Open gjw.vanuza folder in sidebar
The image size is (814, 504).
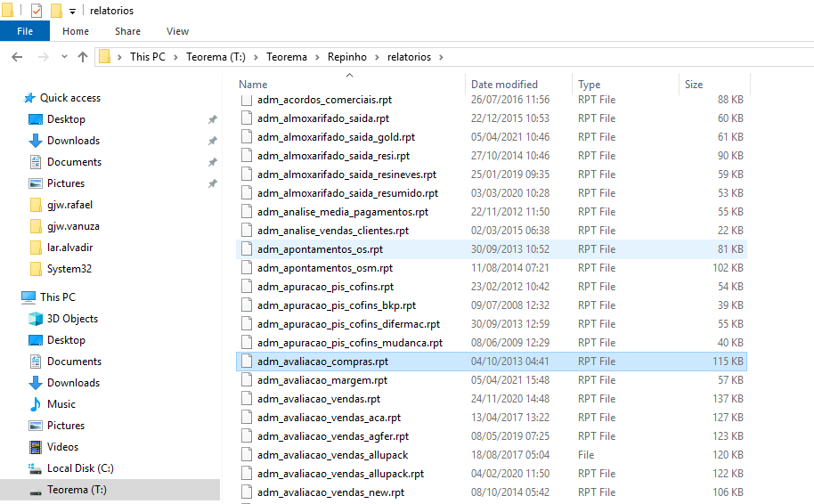coord(73,226)
